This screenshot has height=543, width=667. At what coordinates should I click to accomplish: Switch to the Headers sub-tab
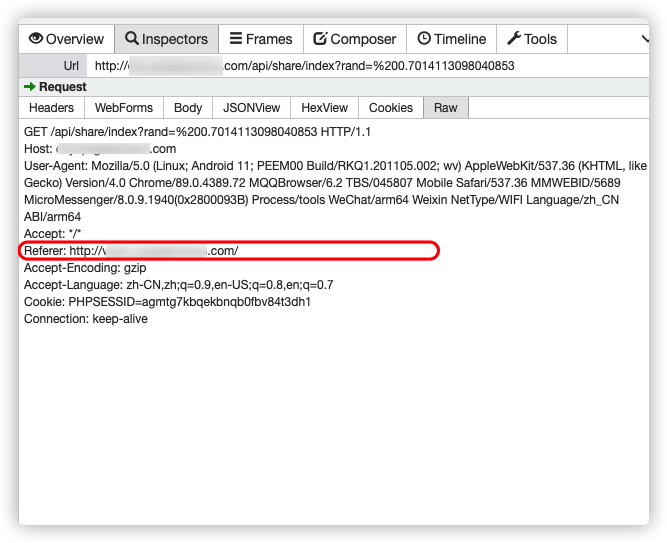click(51, 108)
